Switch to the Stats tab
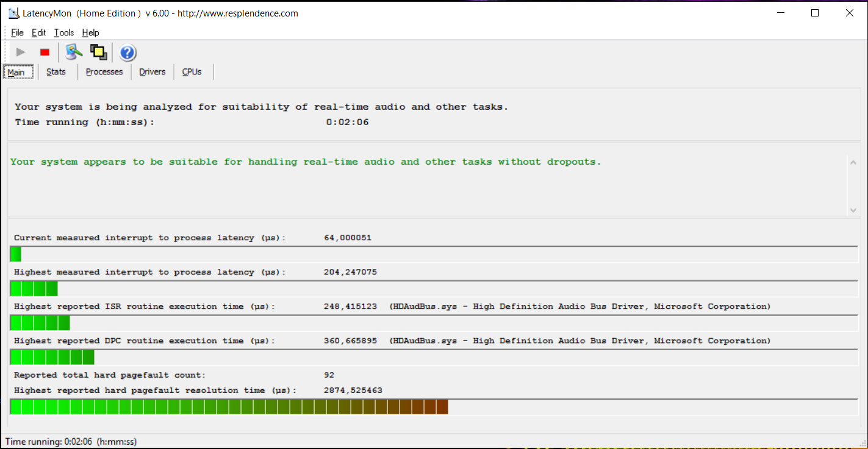 point(56,72)
